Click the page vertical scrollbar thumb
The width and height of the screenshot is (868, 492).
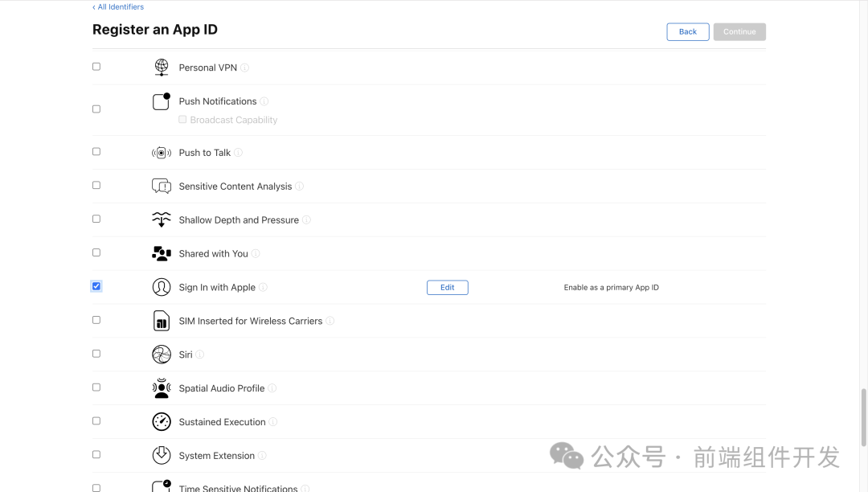(x=863, y=417)
